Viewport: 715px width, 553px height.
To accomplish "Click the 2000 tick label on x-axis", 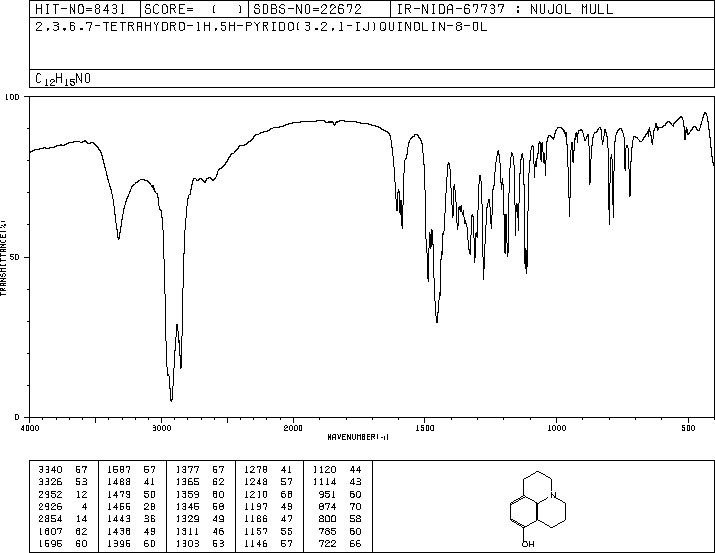I will [x=293, y=428].
